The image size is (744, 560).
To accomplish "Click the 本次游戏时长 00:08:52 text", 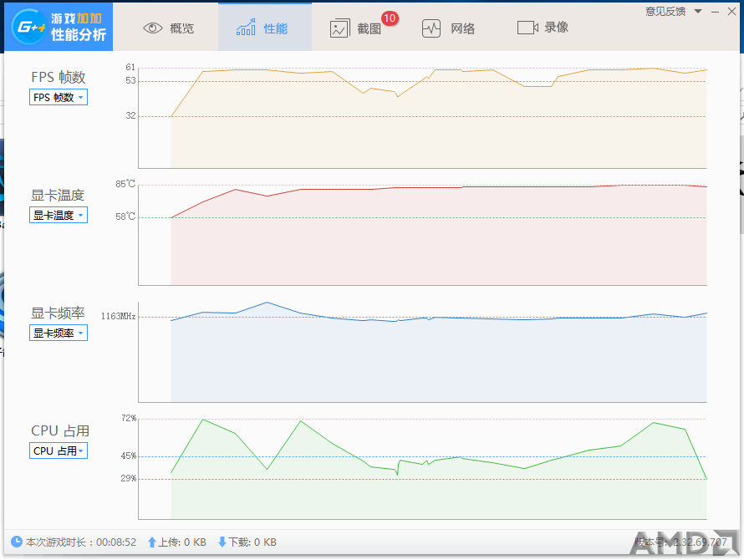I will [81, 542].
